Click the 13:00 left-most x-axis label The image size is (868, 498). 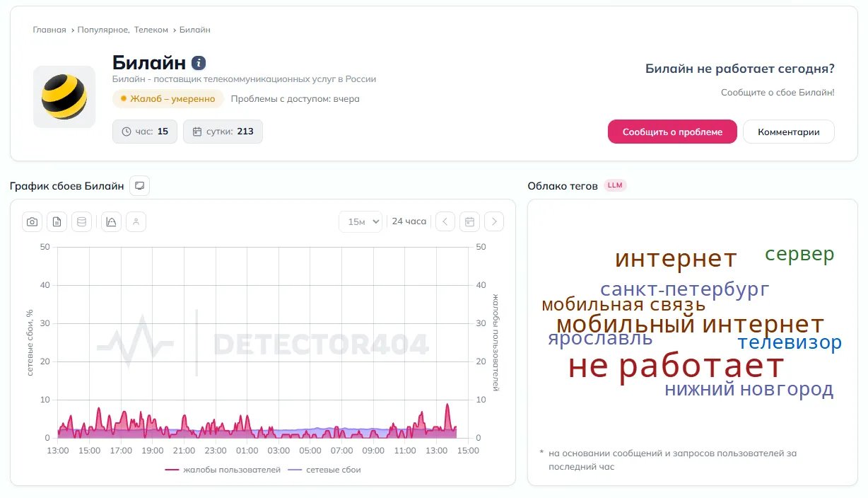point(57,451)
